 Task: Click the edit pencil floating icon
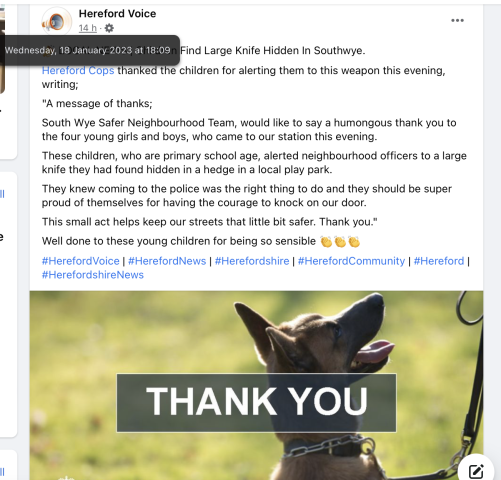coord(476,471)
